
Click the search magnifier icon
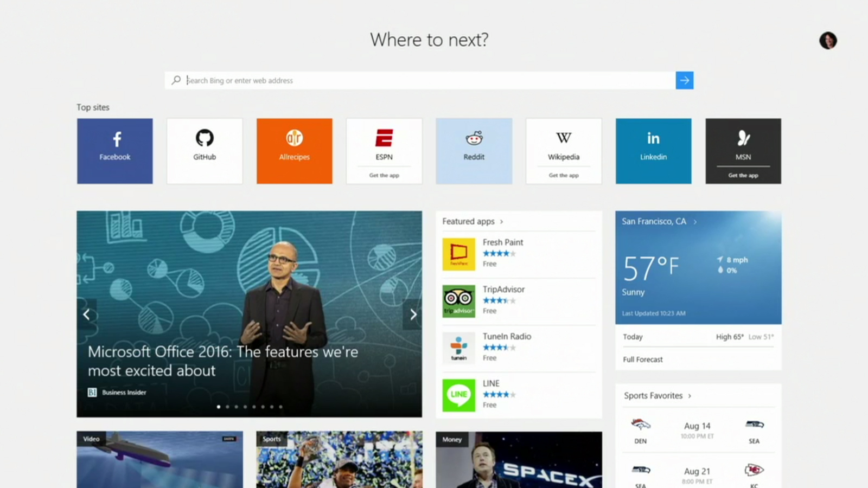(x=176, y=80)
